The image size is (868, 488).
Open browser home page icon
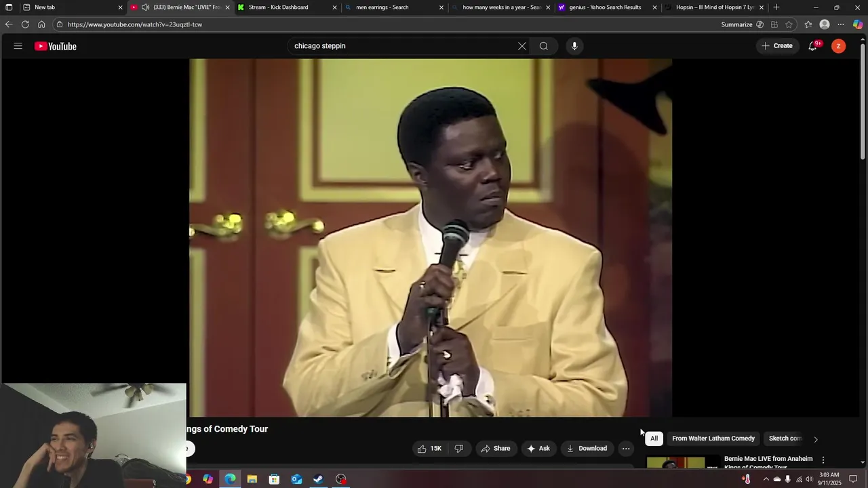point(41,24)
